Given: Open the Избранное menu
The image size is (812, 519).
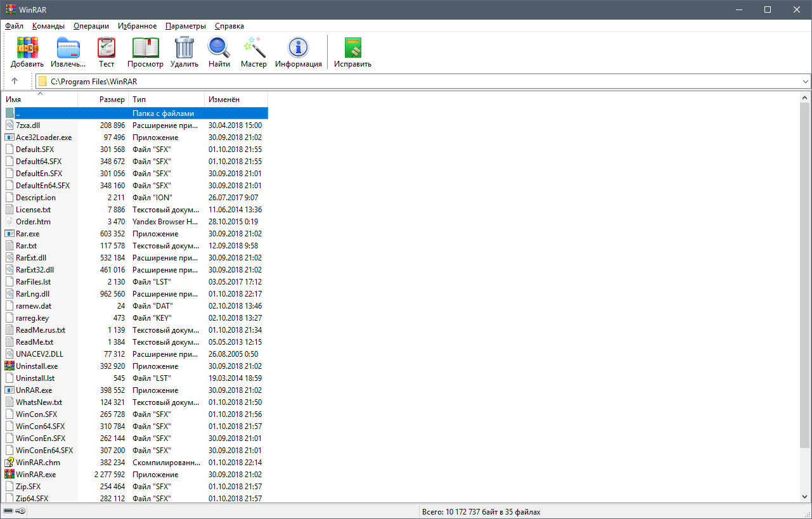Looking at the screenshot, I should point(137,26).
